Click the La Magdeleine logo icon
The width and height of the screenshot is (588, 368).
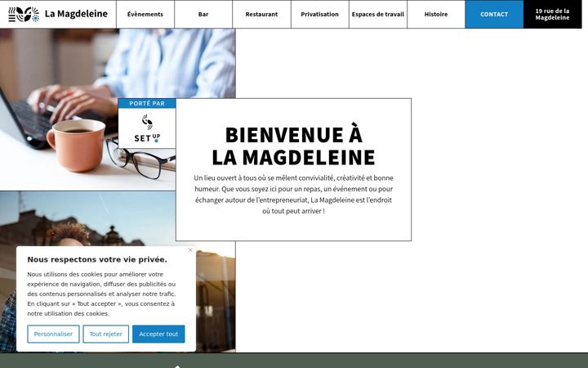24,14
